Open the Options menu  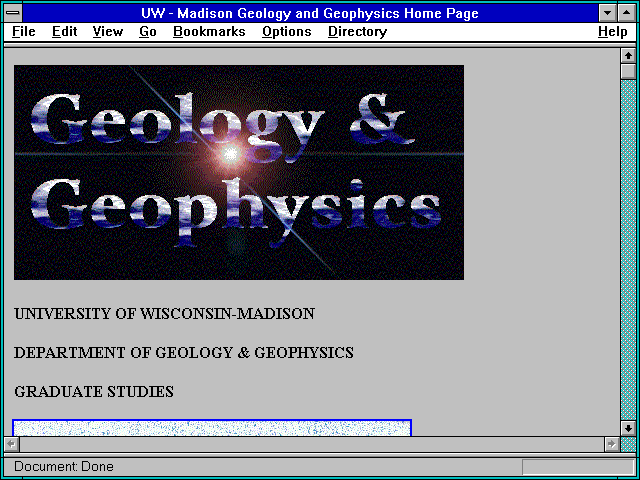[287, 32]
